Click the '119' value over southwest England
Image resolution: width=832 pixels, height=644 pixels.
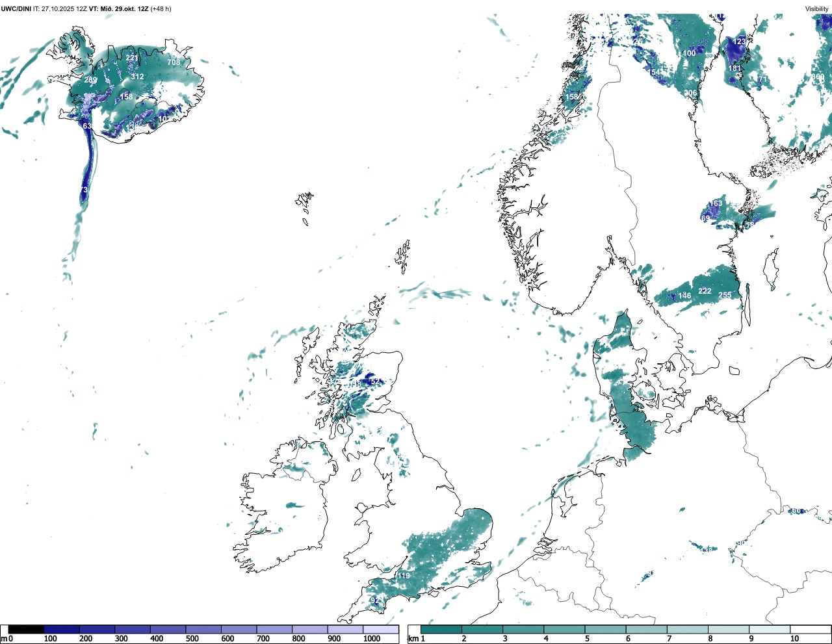click(404, 576)
